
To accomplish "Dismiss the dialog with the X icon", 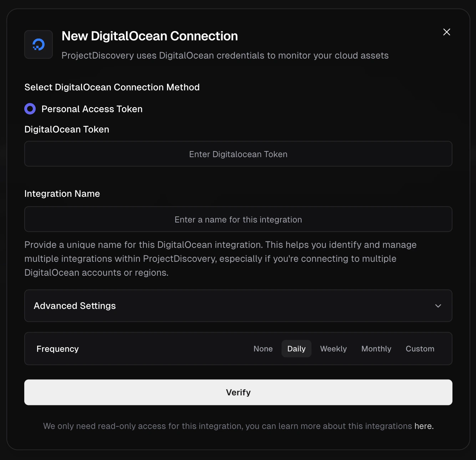I will pyautogui.click(x=446, y=32).
